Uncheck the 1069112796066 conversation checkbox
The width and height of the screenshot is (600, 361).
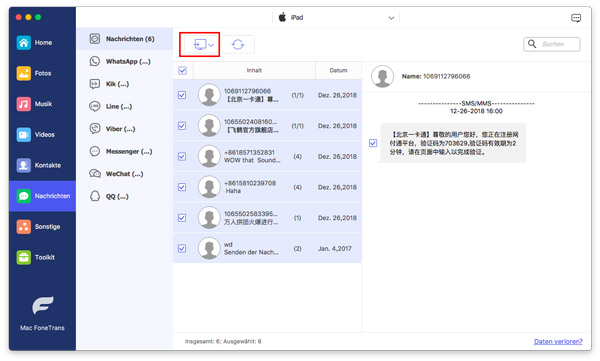point(182,95)
